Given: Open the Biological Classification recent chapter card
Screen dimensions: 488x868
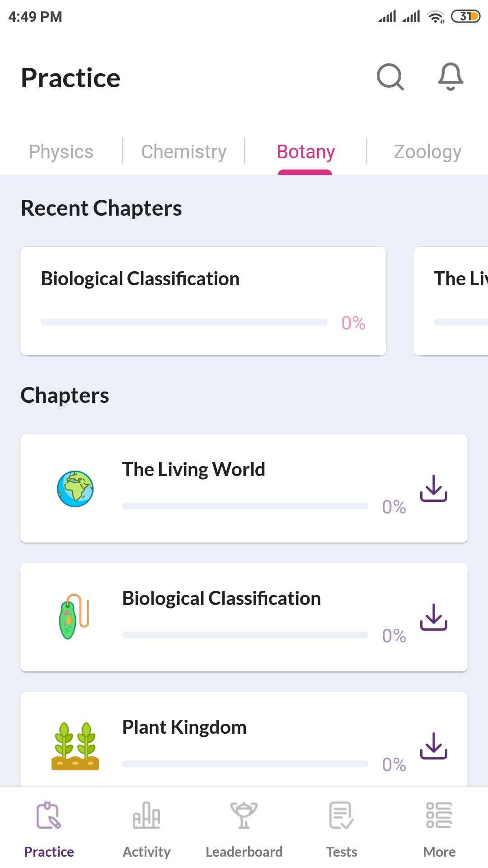Looking at the screenshot, I should click(203, 301).
